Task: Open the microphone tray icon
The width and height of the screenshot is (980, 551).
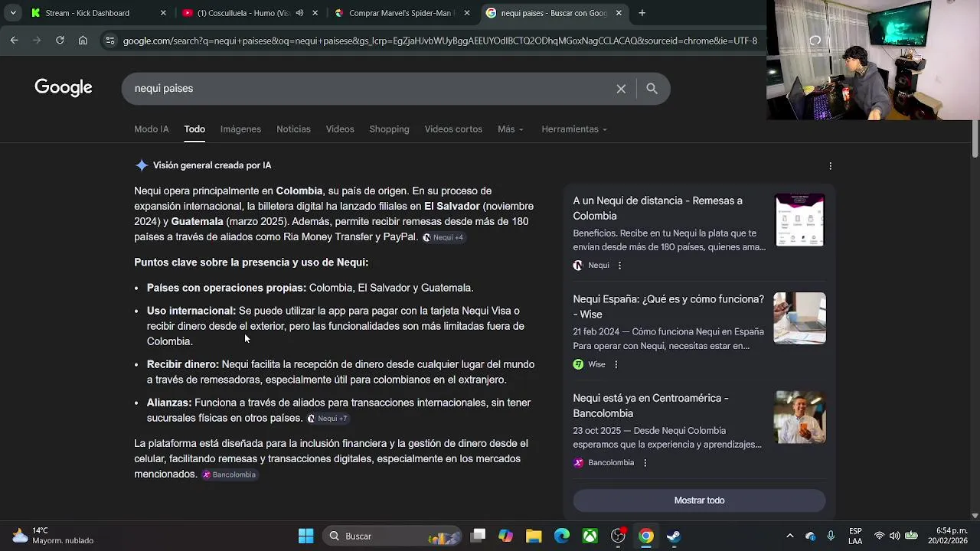Action: [x=831, y=536]
